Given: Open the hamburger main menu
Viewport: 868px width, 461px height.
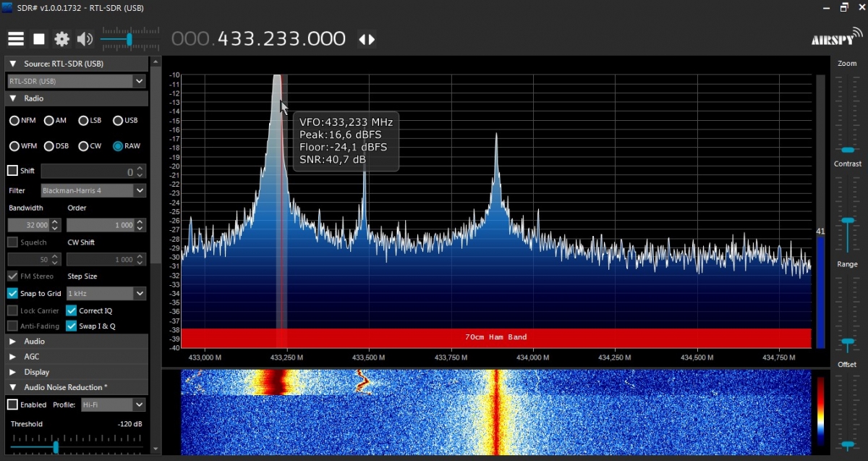Looking at the screenshot, I should tap(16, 39).
